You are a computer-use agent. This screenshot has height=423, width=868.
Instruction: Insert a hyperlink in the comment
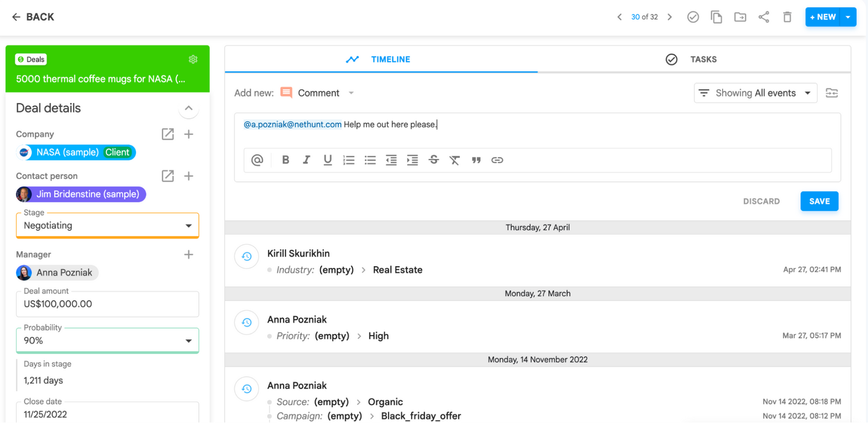(497, 160)
